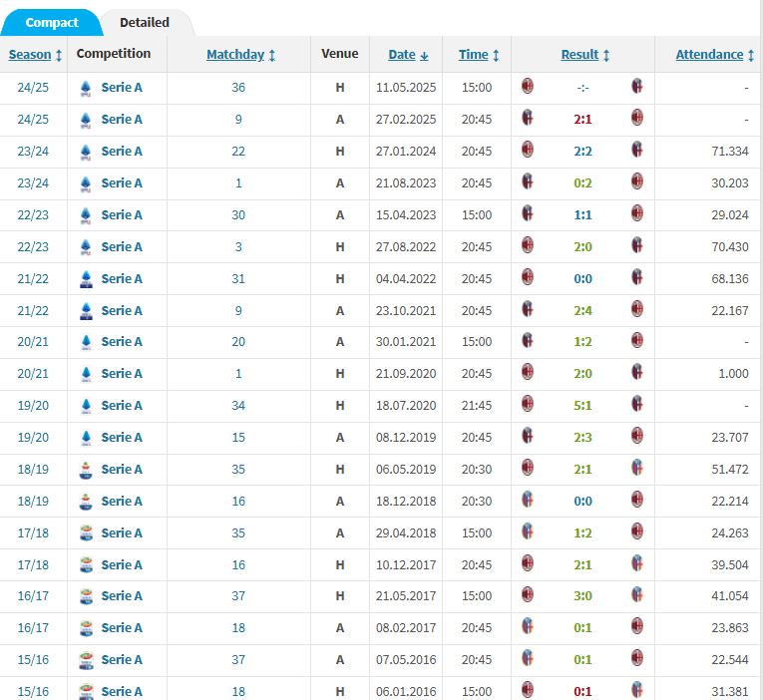Screen dimensions: 763x700
Task: Click the attendance value 71.334
Action: [730, 152]
